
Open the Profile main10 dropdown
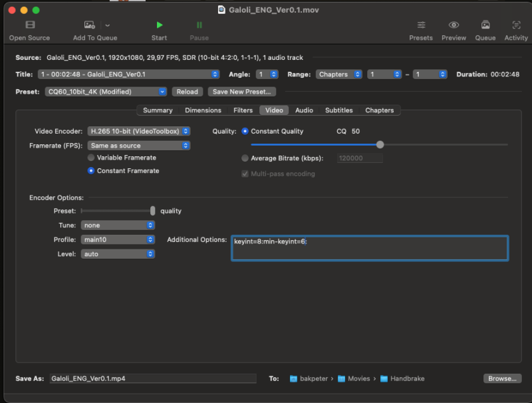(x=118, y=239)
